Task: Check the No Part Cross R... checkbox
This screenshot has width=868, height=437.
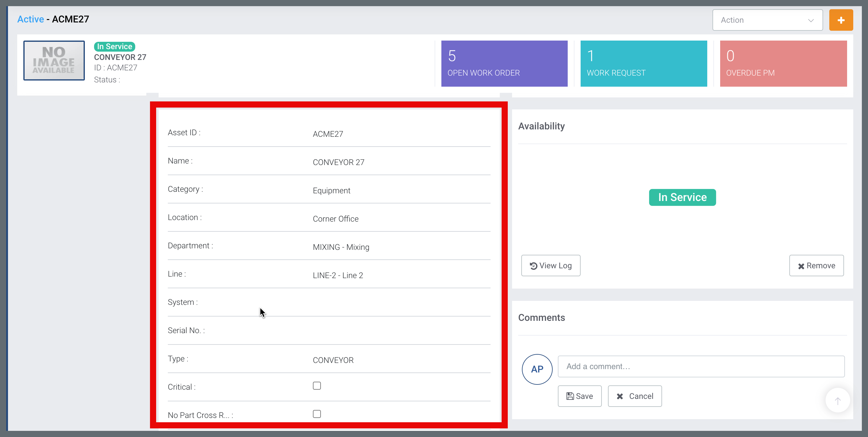Action: click(x=317, y=414)
